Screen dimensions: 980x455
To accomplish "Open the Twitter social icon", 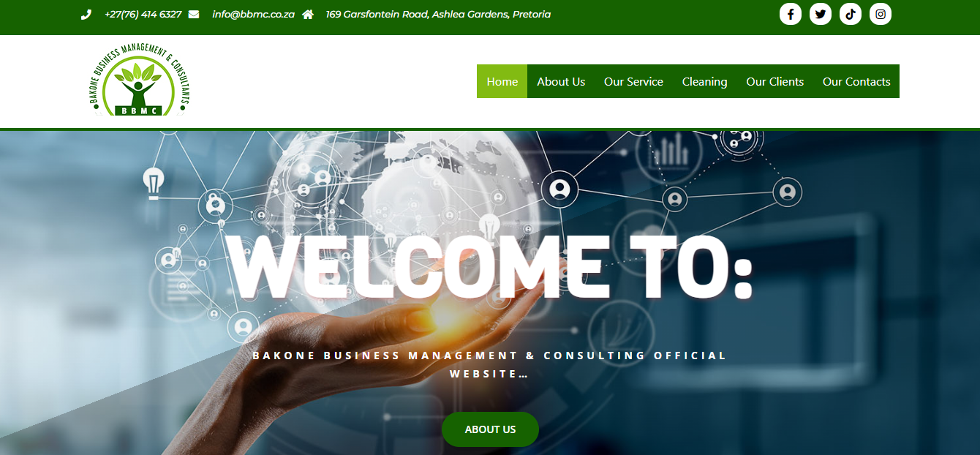I will [821, 14].
